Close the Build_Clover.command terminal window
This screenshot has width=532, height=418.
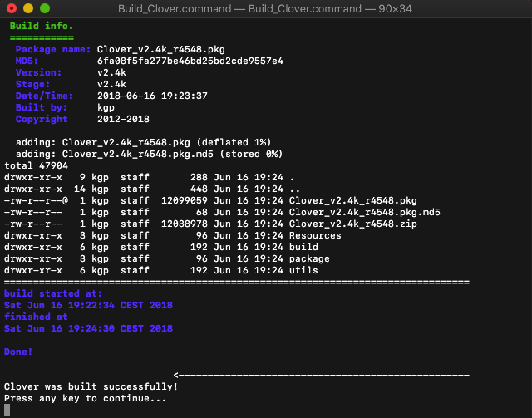click(x=12, y=8)
